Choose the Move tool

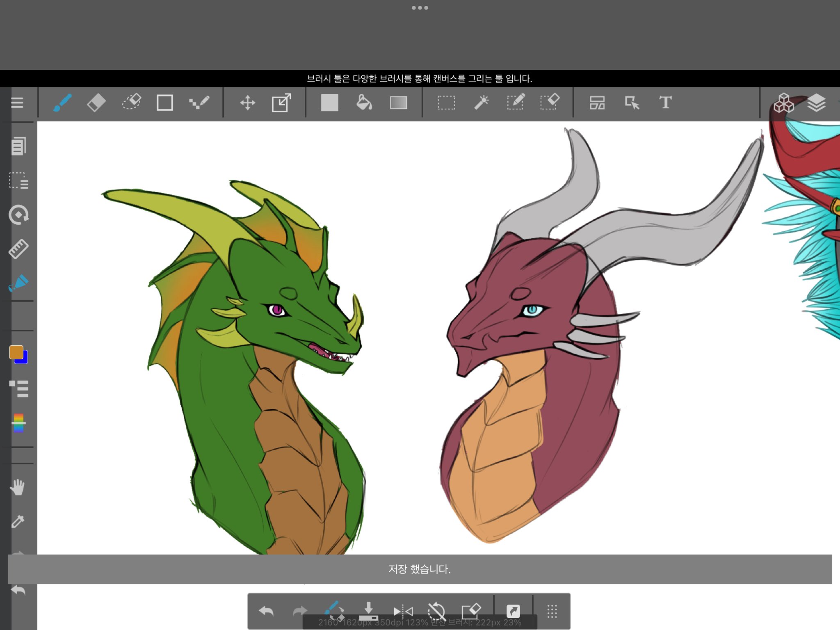pyautogui.click(x=248, y=103)
